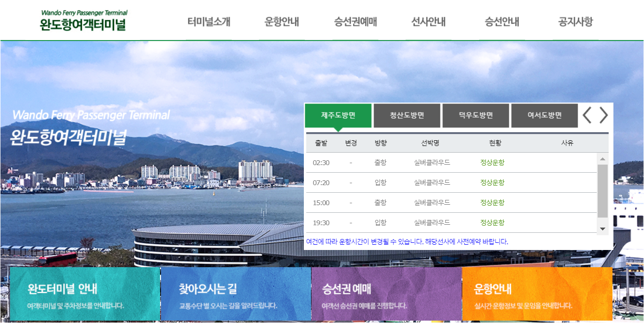The image size is (644, 323).
Task: Click 출항 direction in the 02:30 row
Action: click(x=381, y=163)
